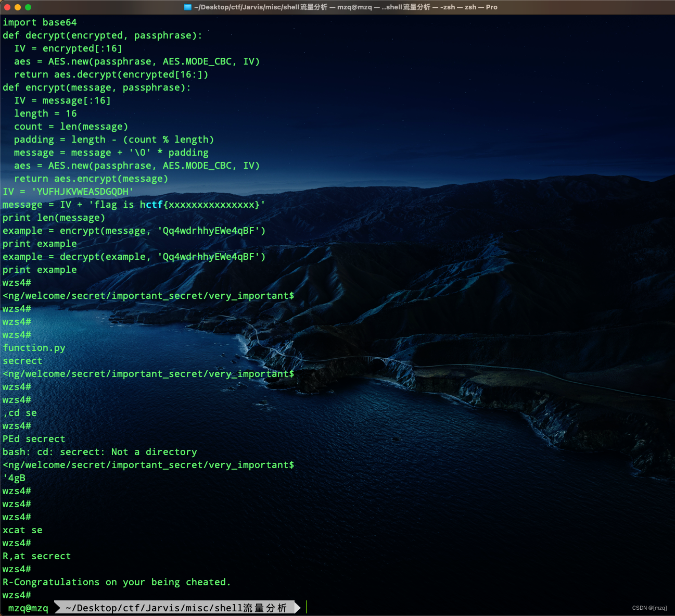Select the passphrase Qq4wdrhhyEWe4qBF text
The image size is (675, 616).
pyautogui.click(x=207, y=230)
